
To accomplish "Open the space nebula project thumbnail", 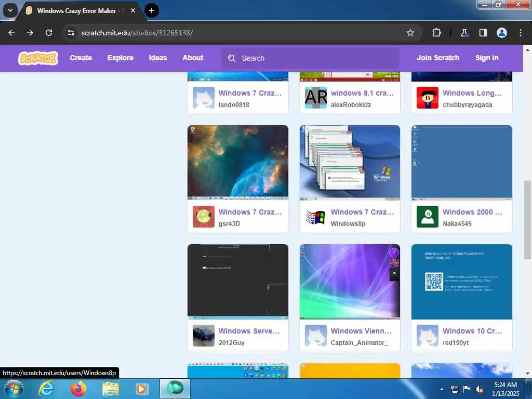I will point(238,163).
